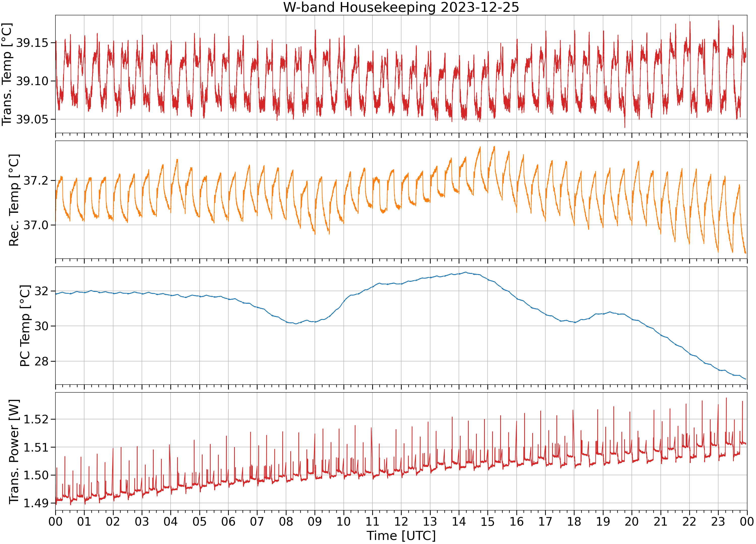Click the 1.52 tick on Trans. Power axis
Screen dimensions: 756x544
[36, 419]
